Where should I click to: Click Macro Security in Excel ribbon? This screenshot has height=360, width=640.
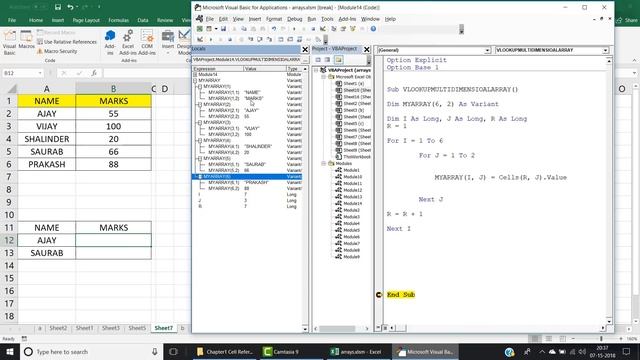[57, 51]
